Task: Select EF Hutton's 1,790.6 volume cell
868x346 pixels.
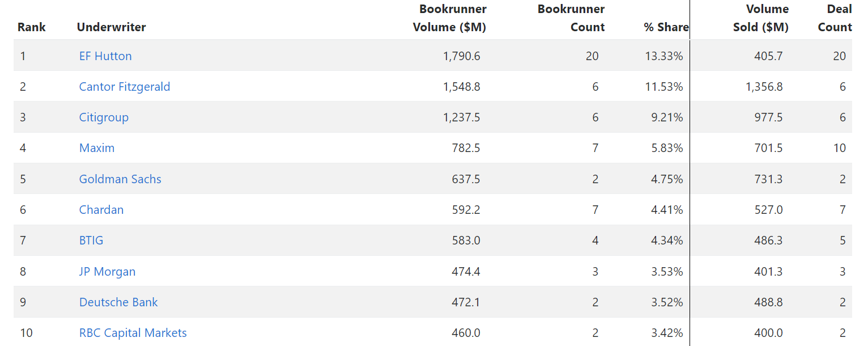Action: [462, 56]
